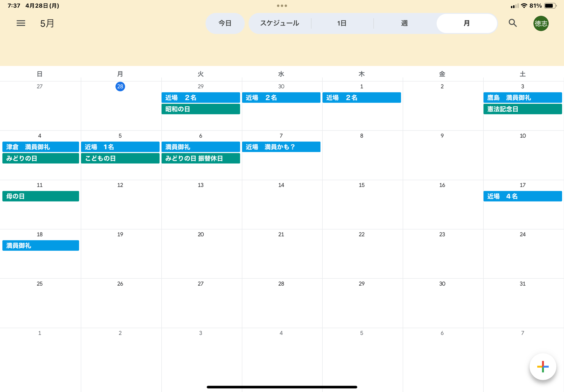Click the search magnifier icon
Image resolution: width=564 pixels, height=392 pixels.
[512, 23]
